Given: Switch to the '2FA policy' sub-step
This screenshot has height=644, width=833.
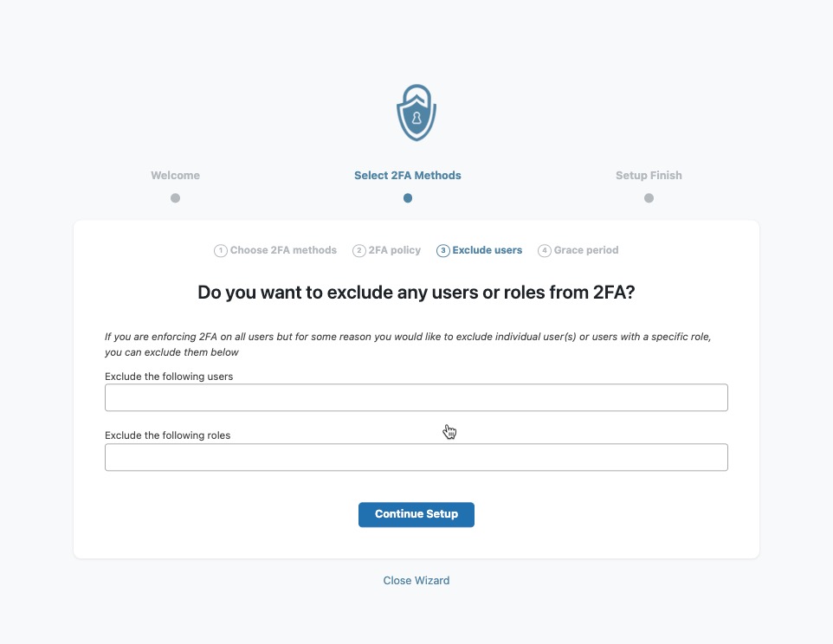Looking at the screenshot, I should (x=395, y=250).
